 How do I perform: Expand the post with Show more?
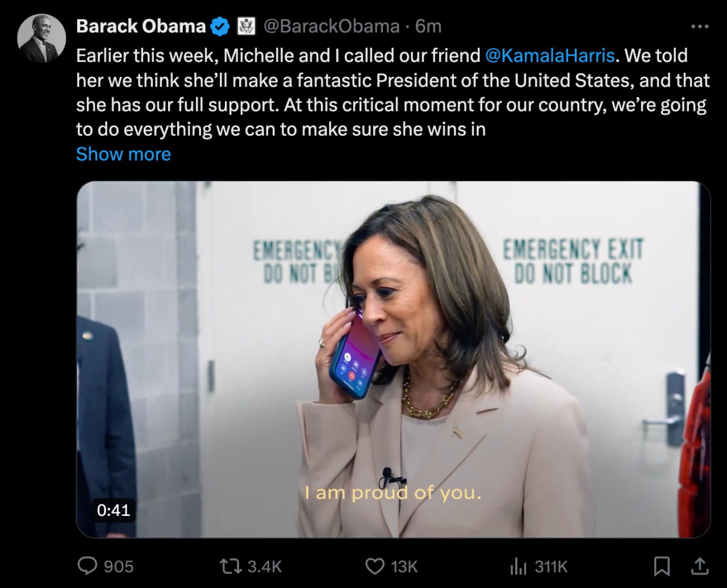click(123, 154)
